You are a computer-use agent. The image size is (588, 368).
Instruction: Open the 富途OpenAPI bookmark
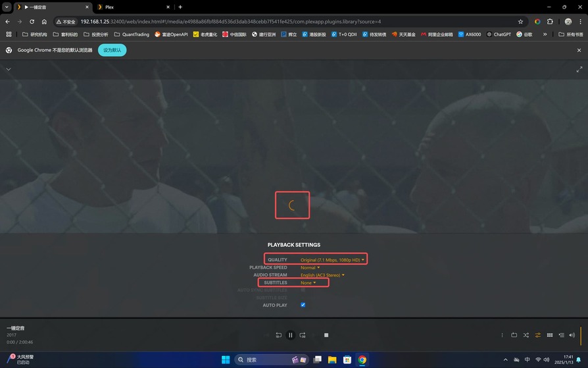point(171,34)
